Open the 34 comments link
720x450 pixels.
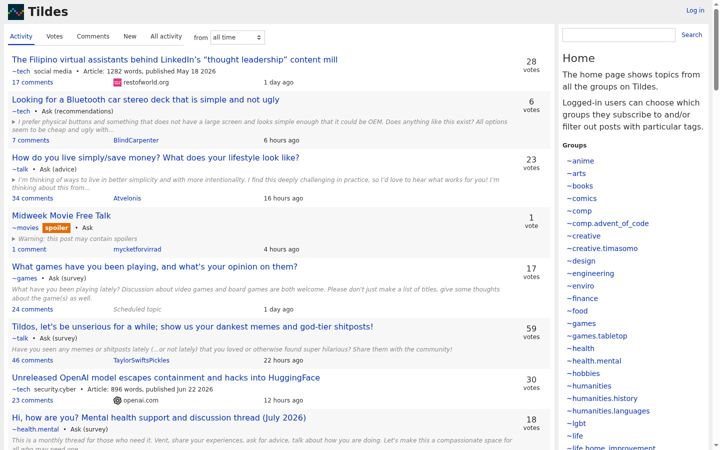[32, 198]
